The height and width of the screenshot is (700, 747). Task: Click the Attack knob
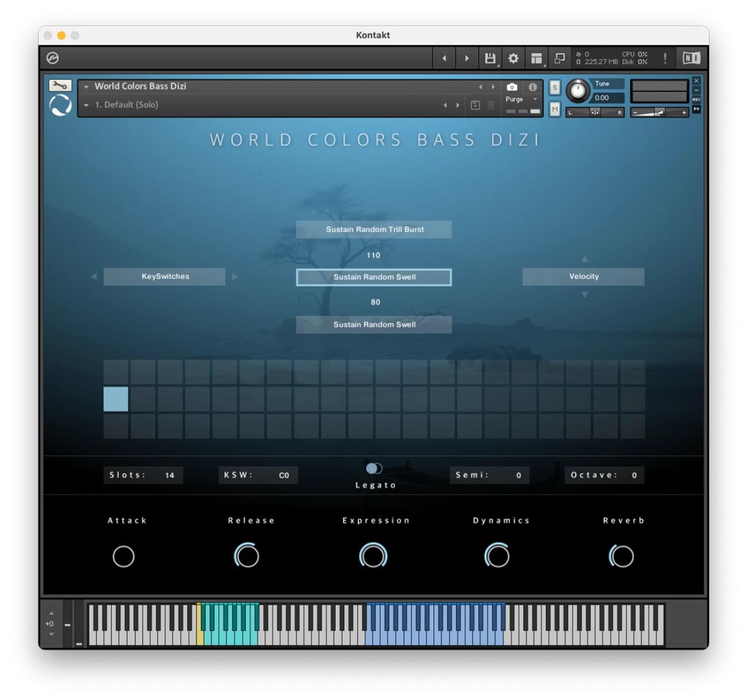point(124,556)
